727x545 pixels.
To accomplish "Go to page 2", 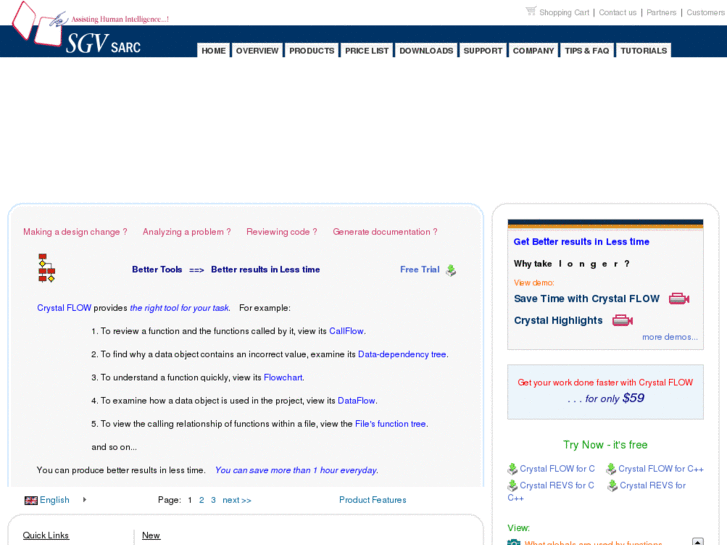I will 202,500.
